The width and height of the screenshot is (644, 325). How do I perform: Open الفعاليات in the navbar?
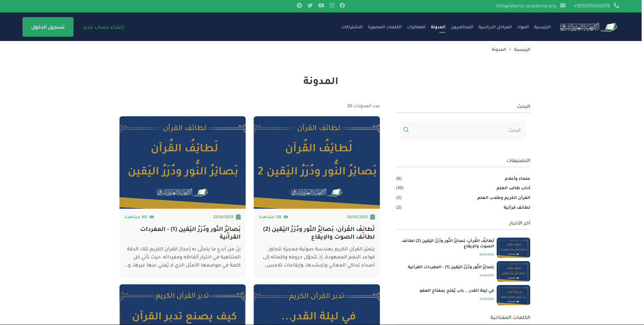pyautogui.click(x=416, y=27)
